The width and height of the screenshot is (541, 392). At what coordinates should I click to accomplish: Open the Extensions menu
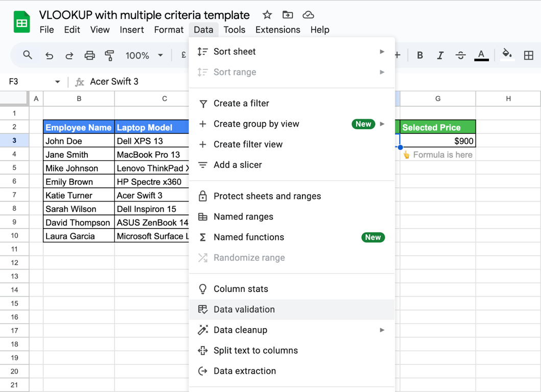point(278,30)
